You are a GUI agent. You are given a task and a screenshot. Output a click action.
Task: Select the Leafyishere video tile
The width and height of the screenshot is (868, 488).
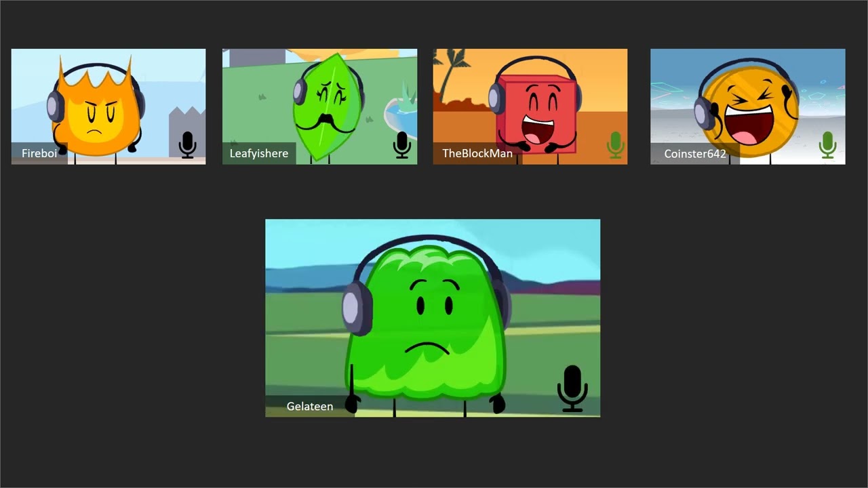(x=320, y=106)
